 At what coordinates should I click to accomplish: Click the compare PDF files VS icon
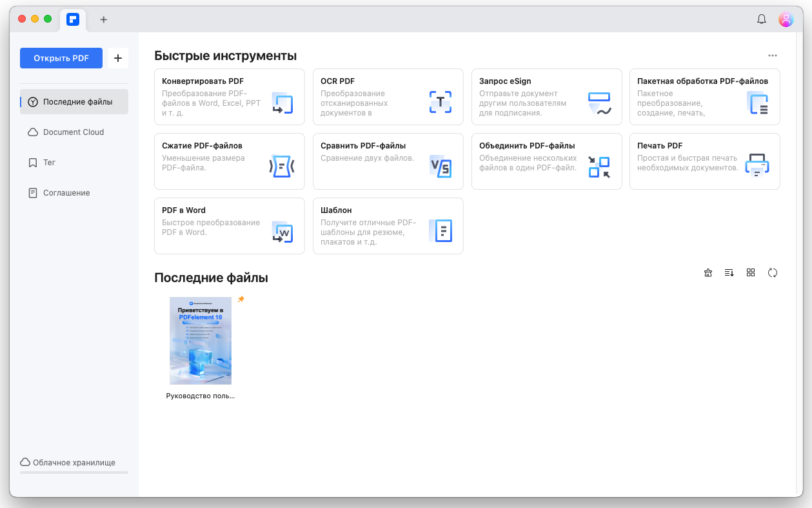441,167
